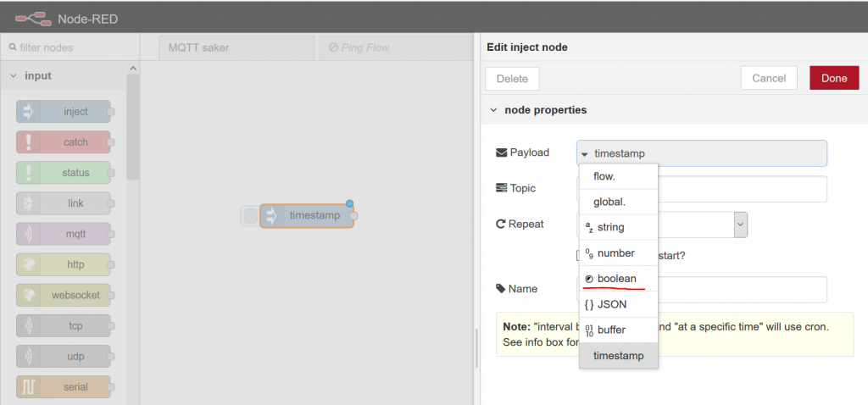Choose boolean from payload type list
Image resolution: width=868 pixels, height=405 pixels.
point(618,278)
